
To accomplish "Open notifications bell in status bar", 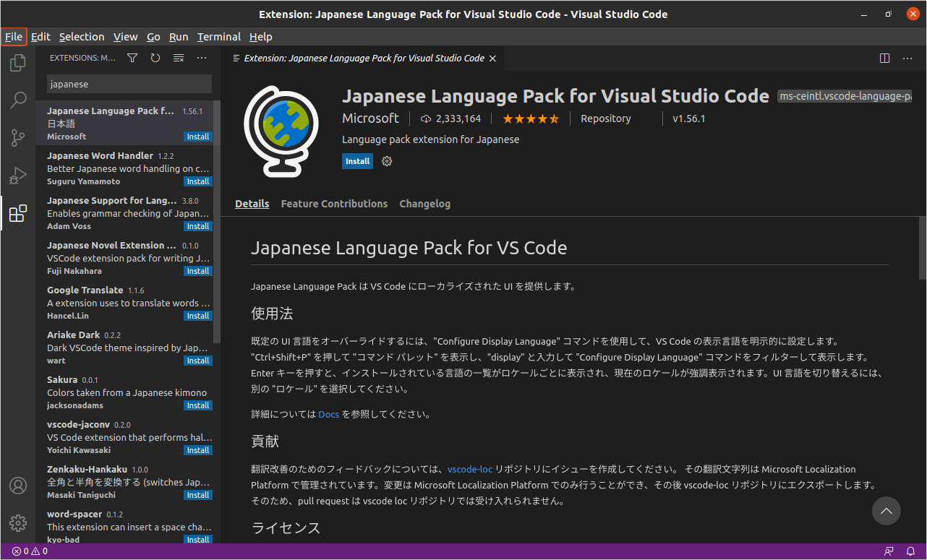I will point(910,551).
